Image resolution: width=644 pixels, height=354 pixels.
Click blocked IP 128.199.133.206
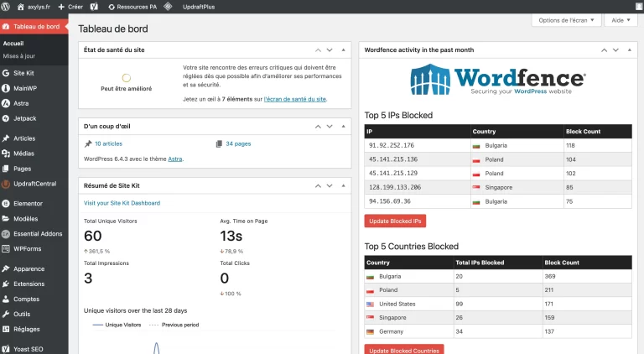click(x=395, y=187)
